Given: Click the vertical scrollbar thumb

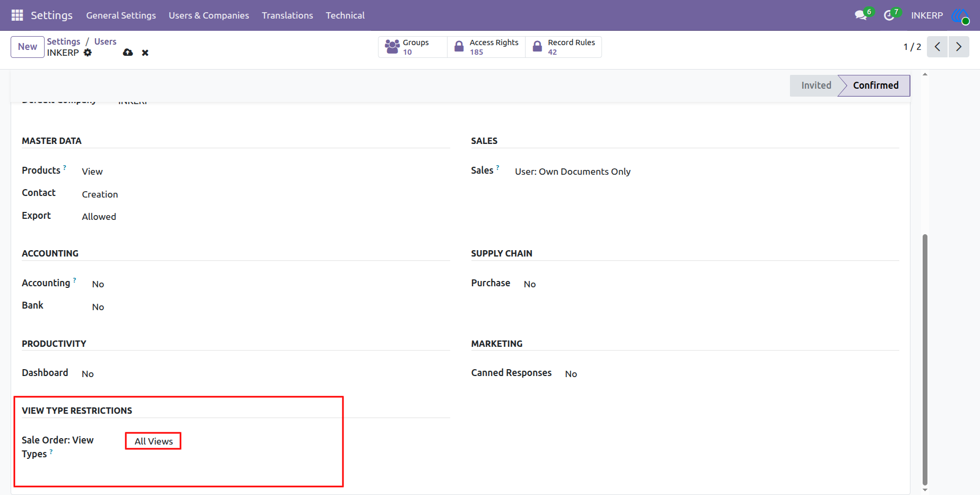Looking at the screenshot, I should pyautogui.click(x=925, y=359).
